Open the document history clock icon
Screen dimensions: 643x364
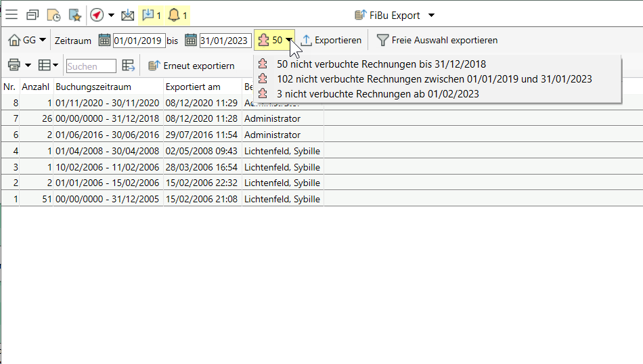click(x=53, y=15)
